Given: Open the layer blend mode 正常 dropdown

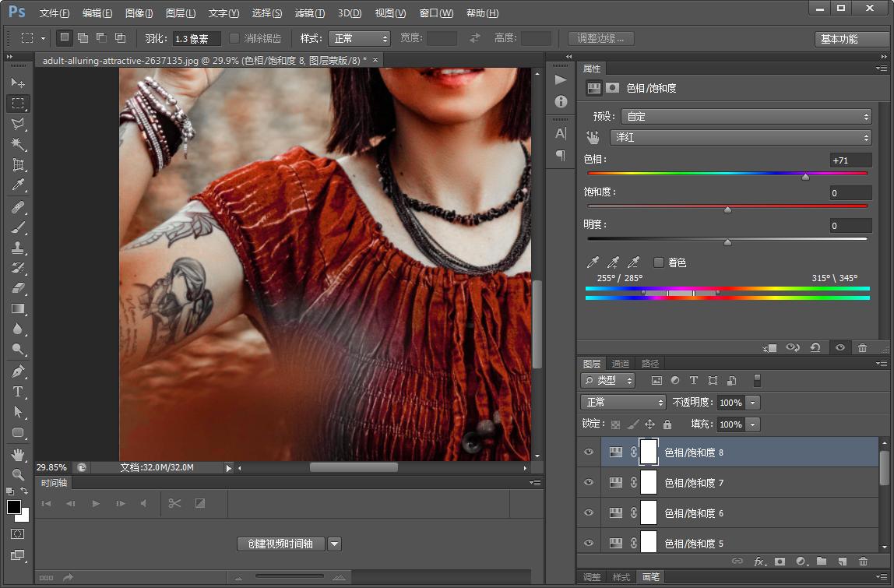Looking at the screenshot, I should coord(623,403).
